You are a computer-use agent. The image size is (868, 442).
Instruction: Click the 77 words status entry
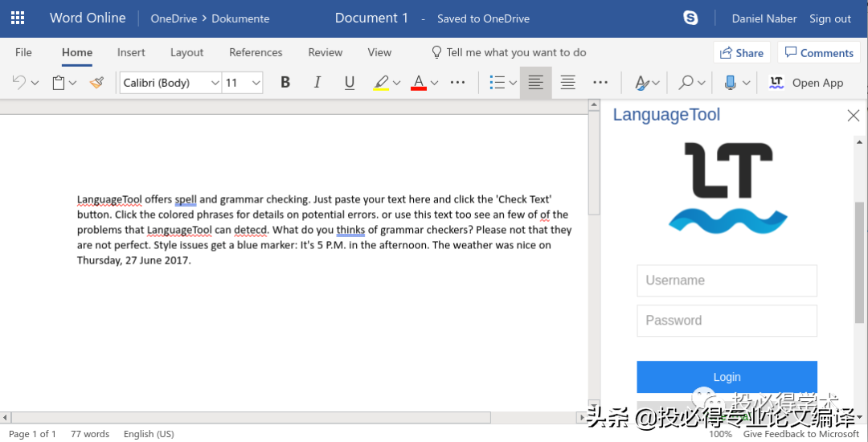pos(90,434)
